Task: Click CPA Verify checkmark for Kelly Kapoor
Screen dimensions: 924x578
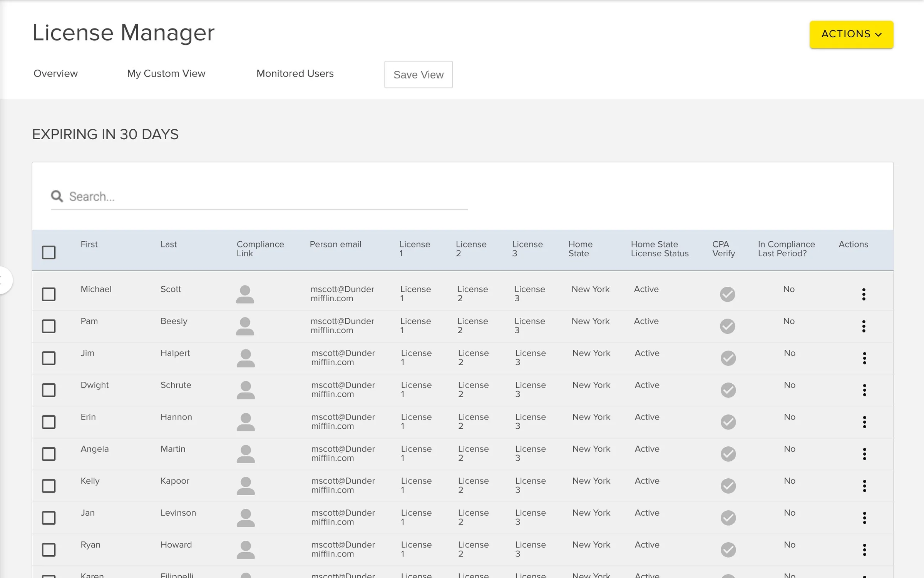Action: [728, 486]
